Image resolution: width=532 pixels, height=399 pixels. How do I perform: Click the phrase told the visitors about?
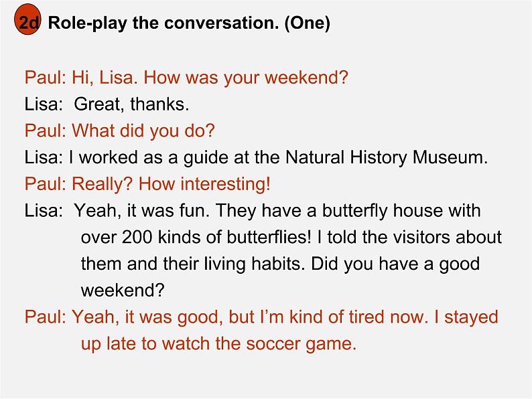coord(414,237)
